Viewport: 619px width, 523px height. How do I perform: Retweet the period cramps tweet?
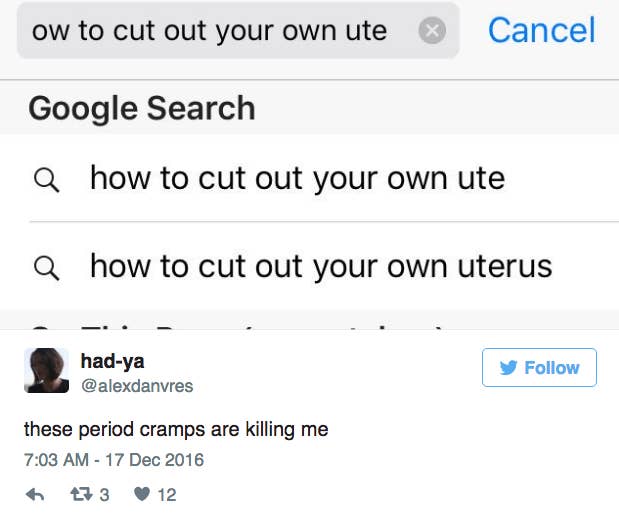point(81,494)
